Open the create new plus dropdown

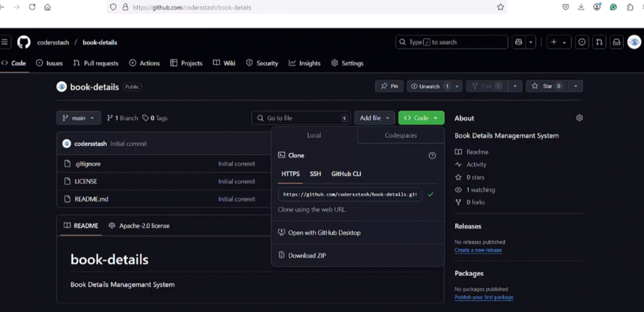[x=559, y=42]
